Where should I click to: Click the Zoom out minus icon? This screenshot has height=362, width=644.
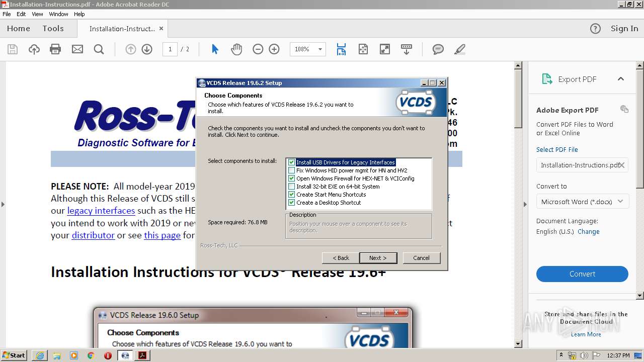coord(258,49)
